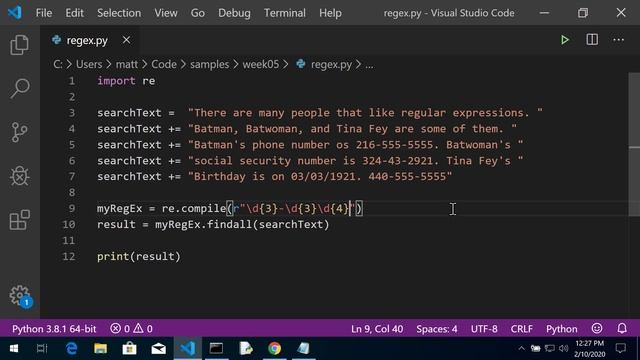
Task: Place cursor on 'import re' line
Action: coord(126,81)
